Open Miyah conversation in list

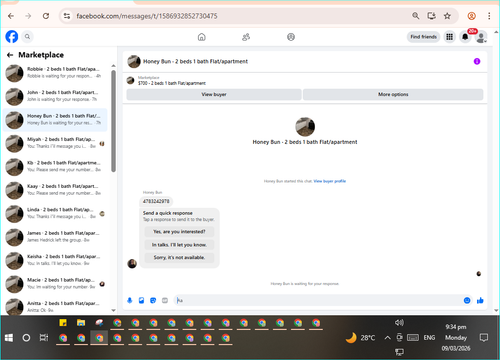click(x=55, y=143)
